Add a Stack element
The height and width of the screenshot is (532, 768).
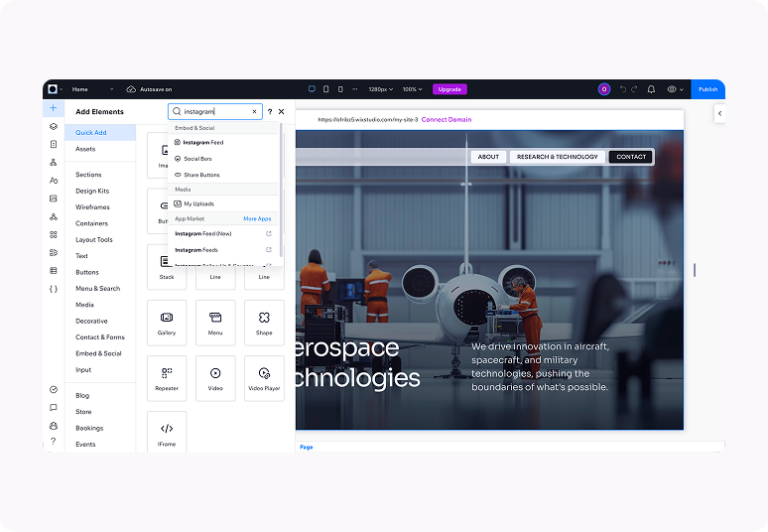pos(167,267)
